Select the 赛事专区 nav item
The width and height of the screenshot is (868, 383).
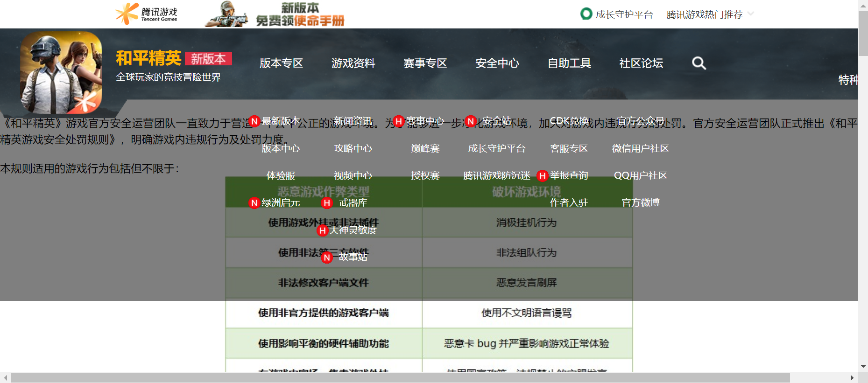425,63
